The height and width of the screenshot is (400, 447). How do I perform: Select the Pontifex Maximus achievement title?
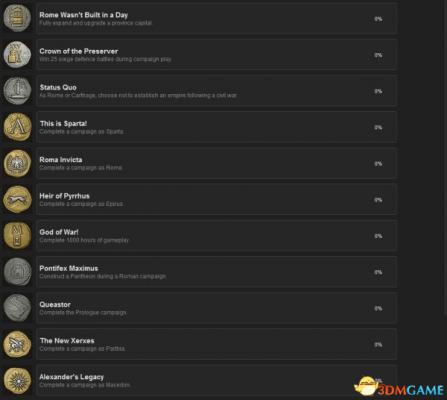(69, 268)
